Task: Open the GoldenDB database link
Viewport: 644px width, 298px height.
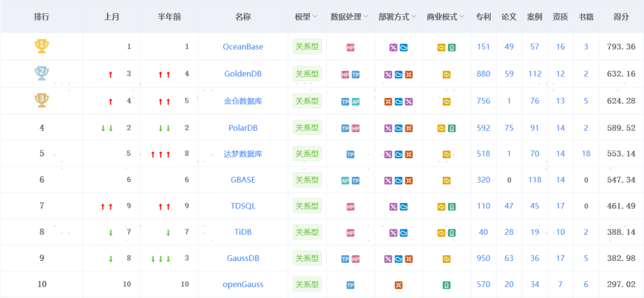Action: pyautogui.click(x=243, y=74)
